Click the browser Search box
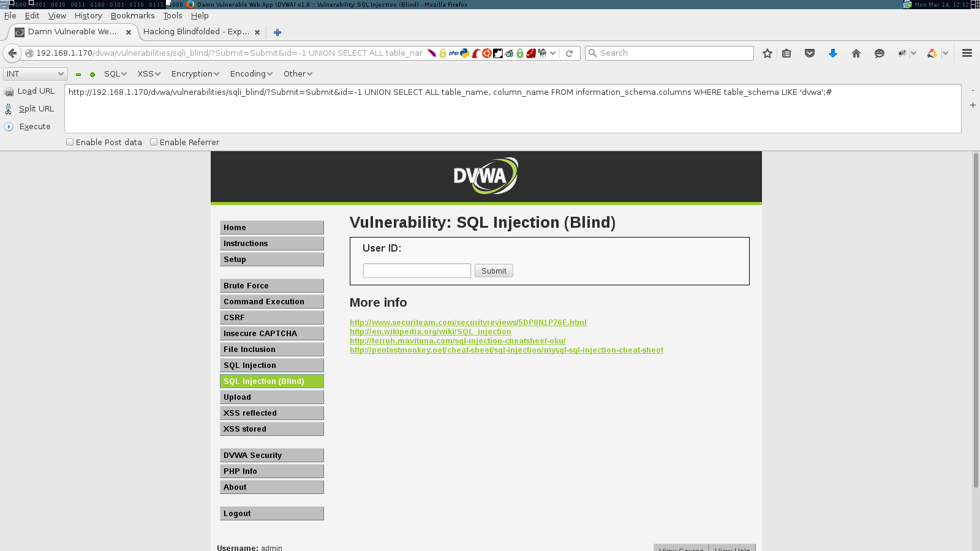Screen dimensions: 980x551 click(x=669, y=53)
